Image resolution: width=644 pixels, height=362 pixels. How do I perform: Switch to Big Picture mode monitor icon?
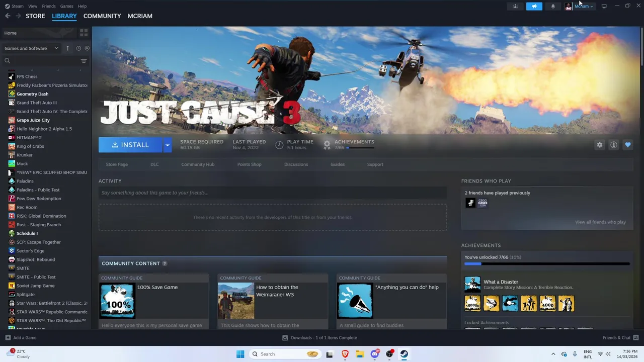(x=604, y=6)
